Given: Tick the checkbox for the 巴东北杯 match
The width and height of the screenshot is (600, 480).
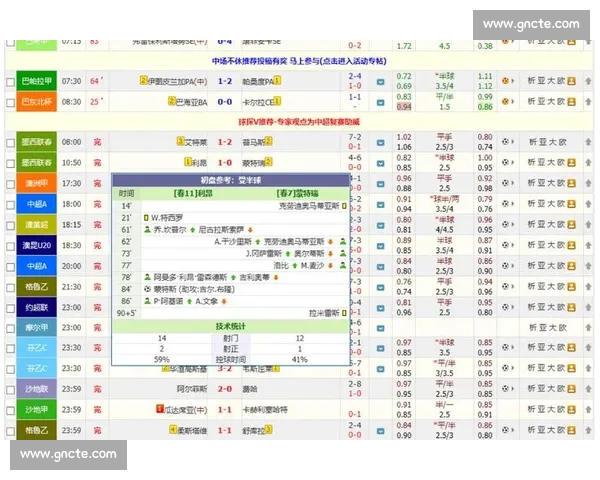Looking at the screenshot, I should [x=10, y=103].
